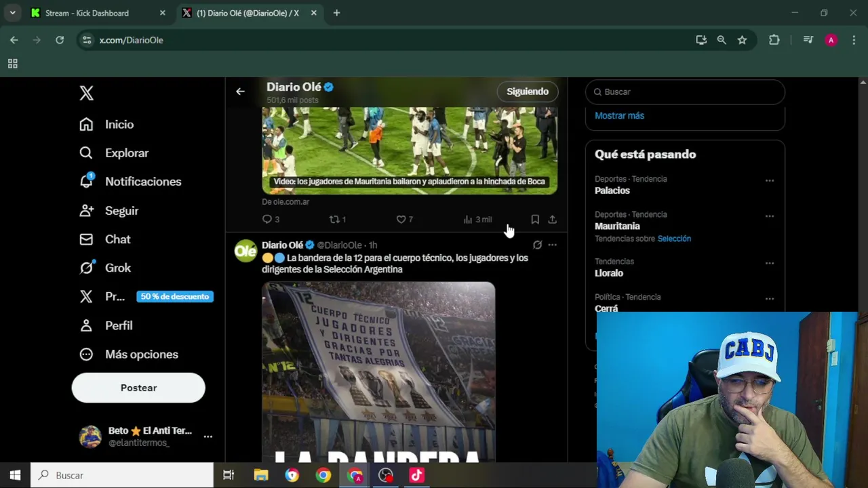Open the Palacios trend
The height and width of the screenshot is (488, 868).
click(612, 190)
